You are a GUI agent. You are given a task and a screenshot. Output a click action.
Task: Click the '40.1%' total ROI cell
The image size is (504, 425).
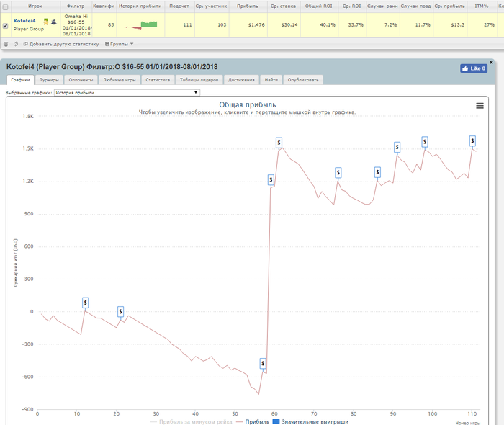click(319, 25)
